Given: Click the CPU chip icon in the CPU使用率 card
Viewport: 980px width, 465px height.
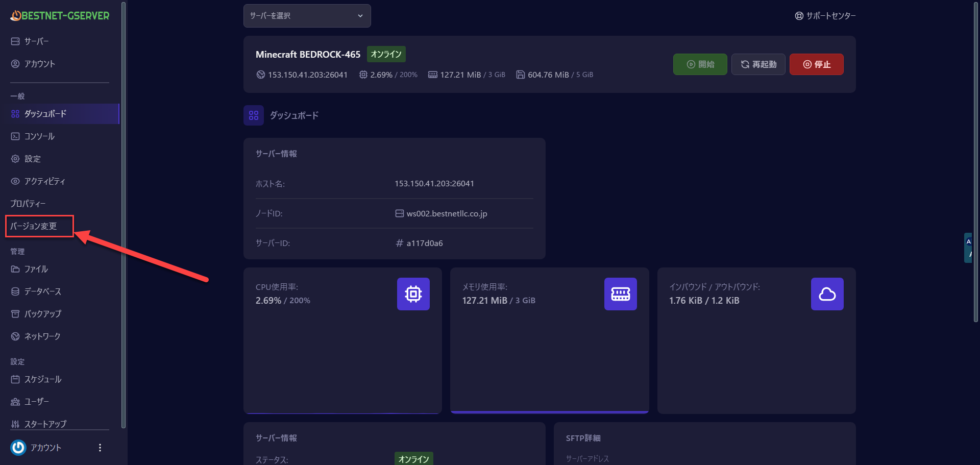Looking at the screenshot, I should point(413,294).
